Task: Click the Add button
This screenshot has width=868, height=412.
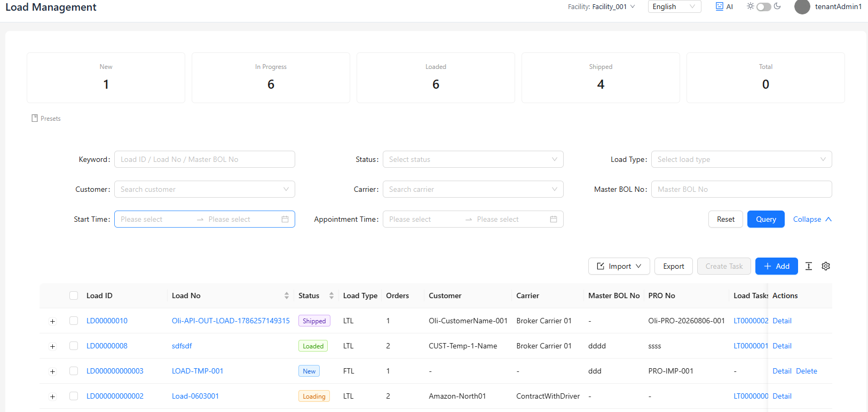Action: point(777,266)
